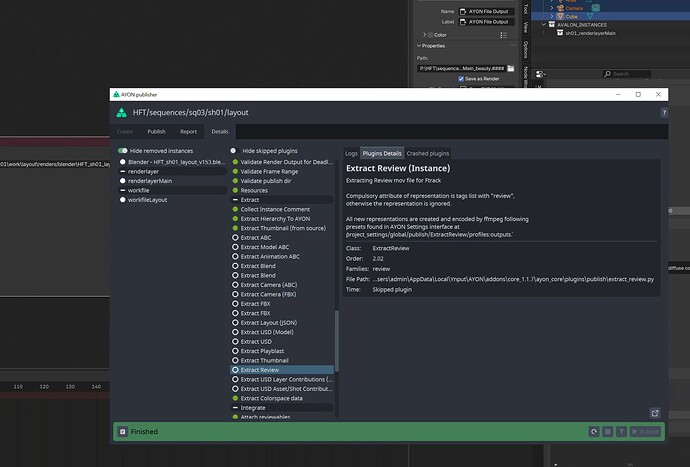The width and height of the screenshot is (690, 467).
Task: Click the Cube object icon in outliner
Action: [560, 16]
